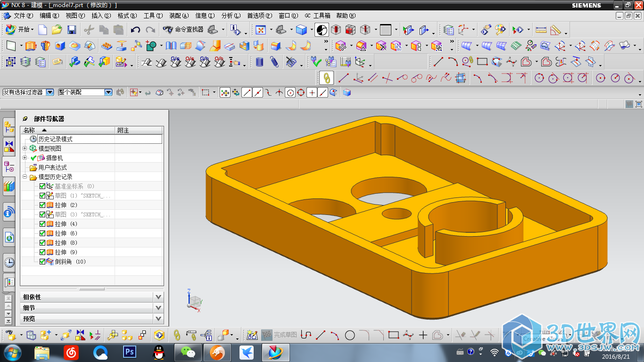Image resolution: width=644 pixels, height=362 pixels.
Task: Select the Revolve feature icon
Action: tap(45, 46)
